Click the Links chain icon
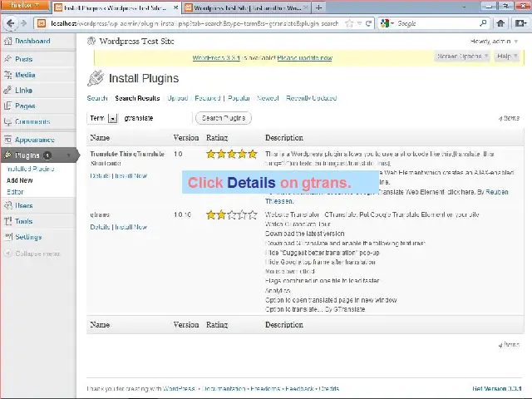Screen dimensions: 532x399 pyautogui.click(x=7, y=91)
